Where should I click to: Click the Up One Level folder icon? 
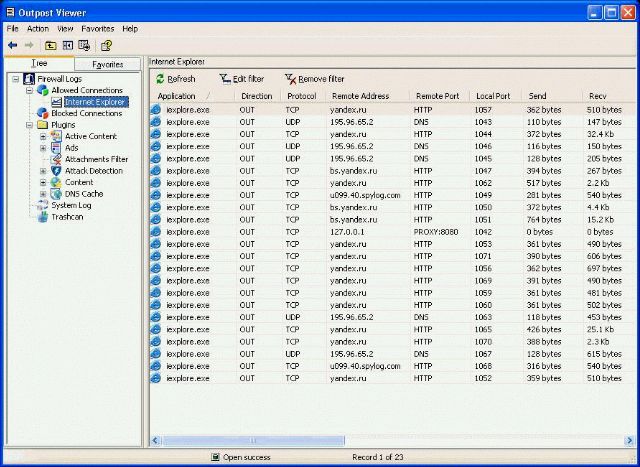click(x=51, y=45)
